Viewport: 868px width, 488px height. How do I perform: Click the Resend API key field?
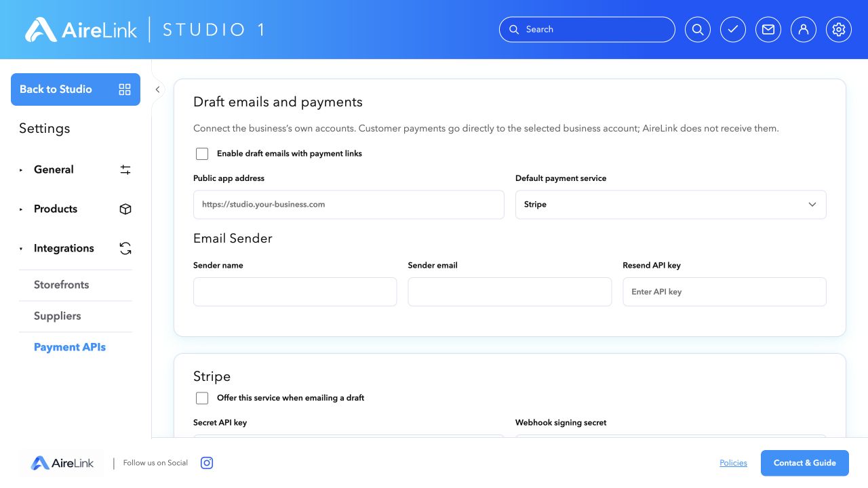(724, 291)
